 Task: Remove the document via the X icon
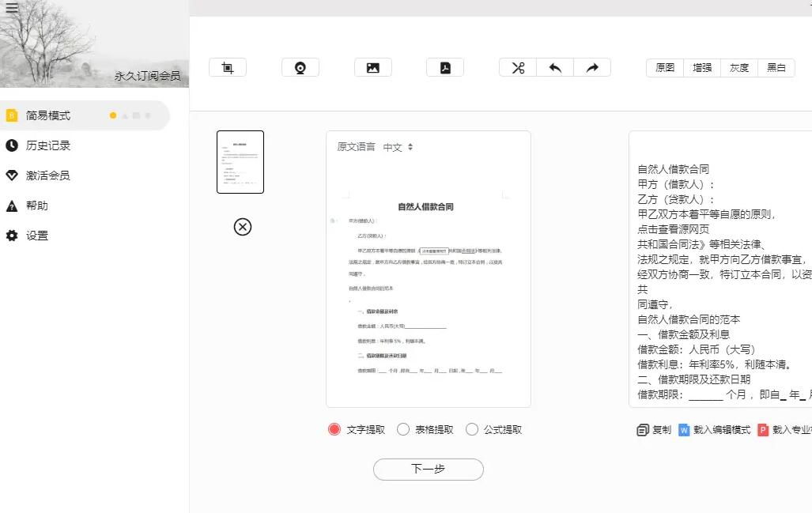point(242,227)
